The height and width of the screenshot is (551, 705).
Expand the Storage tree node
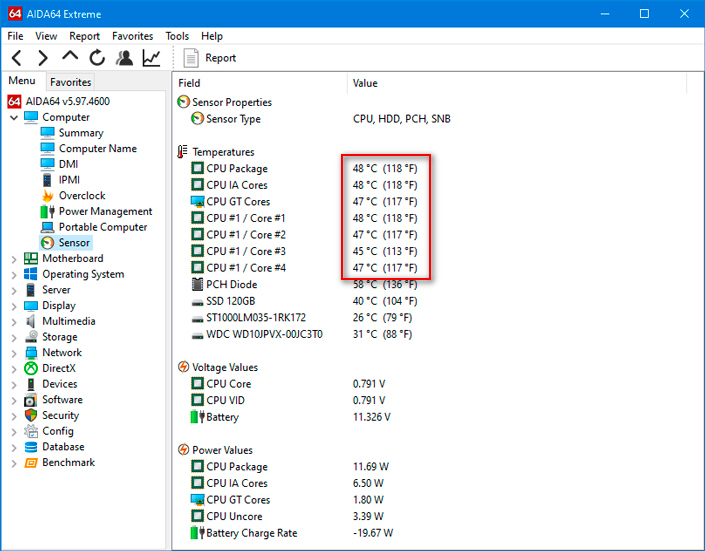pos(14,338)
